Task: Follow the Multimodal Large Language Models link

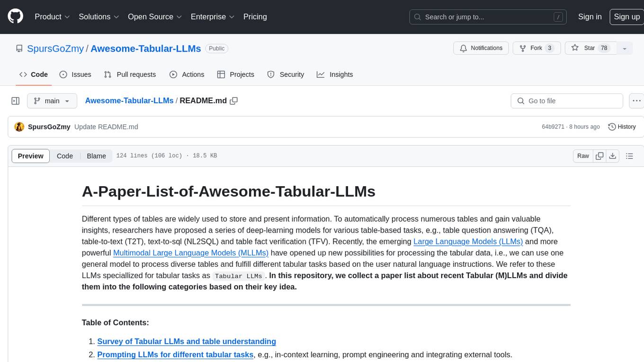Action: tap(191, 253)
